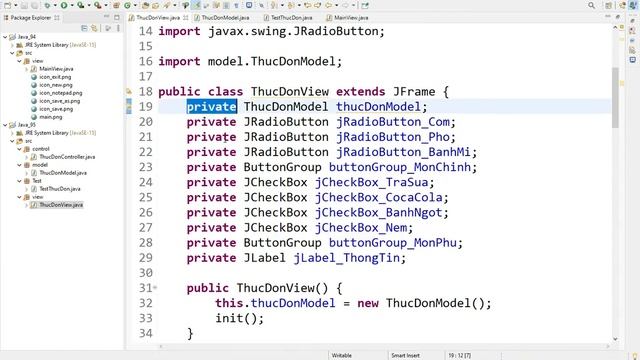Image resolution: width=640 pixels, height=360 pixels.
Task: Expand JRE System Library under Java_94
Action: point(12,45)
